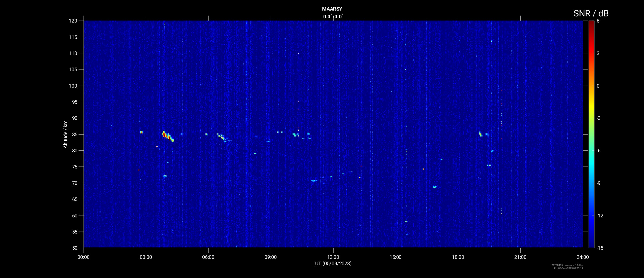The image size is (644, 278).
Task: Click the timestamp caption 06-Sep-2023 02:05:19
Action: pyautogui.click(x=570, y=268)
